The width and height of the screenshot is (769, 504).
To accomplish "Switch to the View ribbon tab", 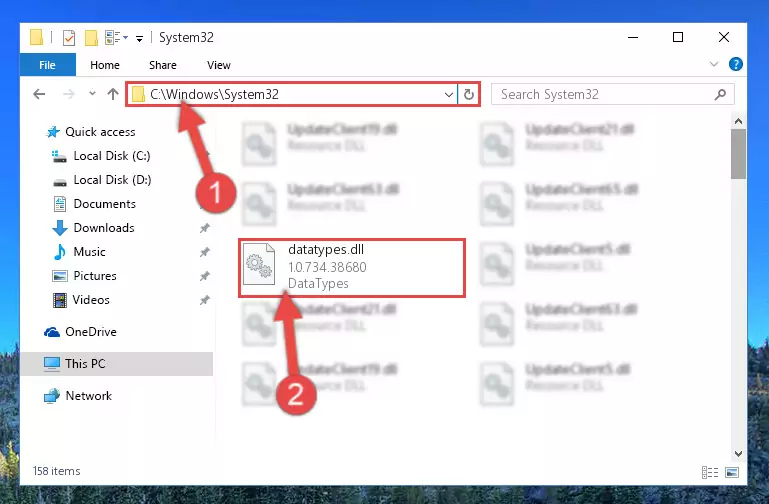I will pyautogui.click(x=219, y=65).
